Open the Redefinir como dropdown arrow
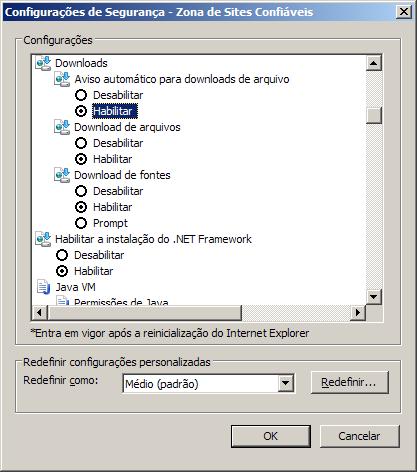This screenshot has width=417, height=472. click(x=286, y=383)
